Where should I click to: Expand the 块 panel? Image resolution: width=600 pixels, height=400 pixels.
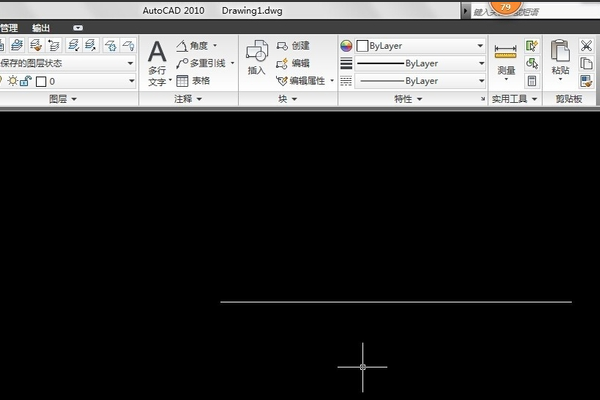point(287,99)
